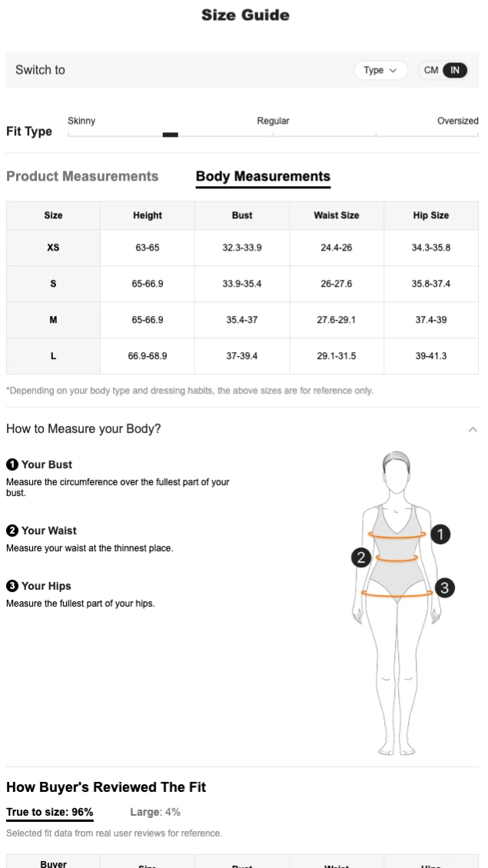Switch to Product Measurements tab
The image size is (488, 868).
click(82, 176)
